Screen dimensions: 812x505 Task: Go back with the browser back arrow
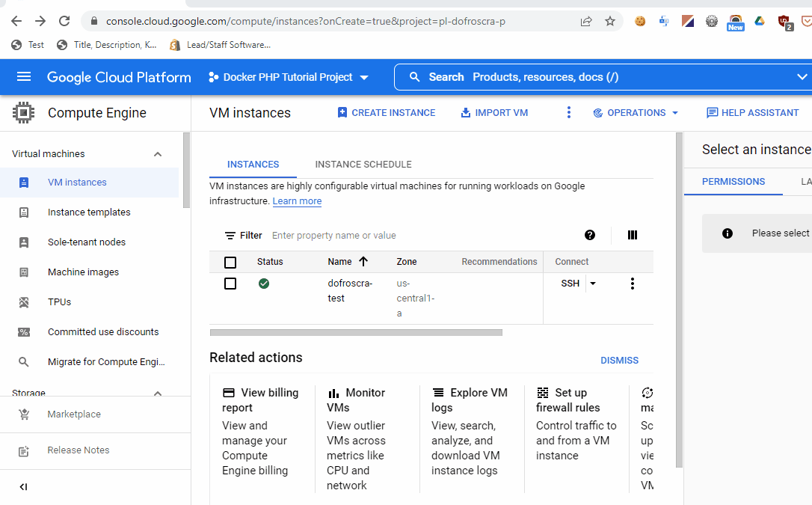pyautogui.click(x=16, y=21)
